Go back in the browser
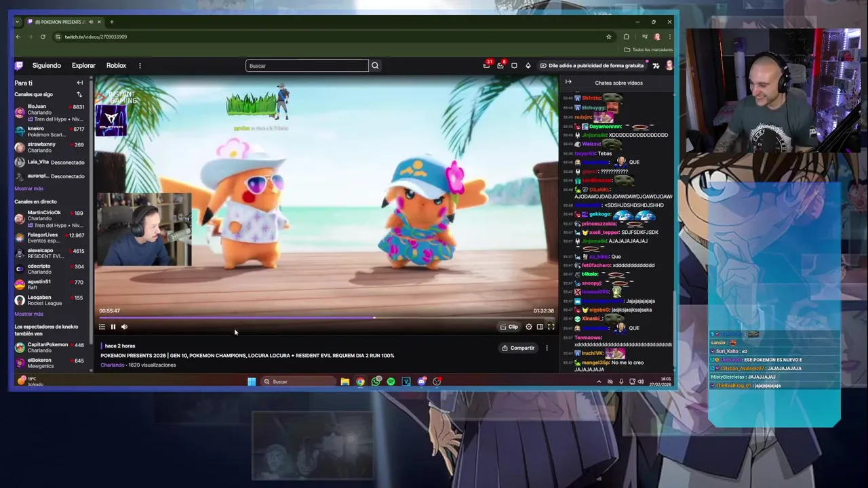 (18, 37)
